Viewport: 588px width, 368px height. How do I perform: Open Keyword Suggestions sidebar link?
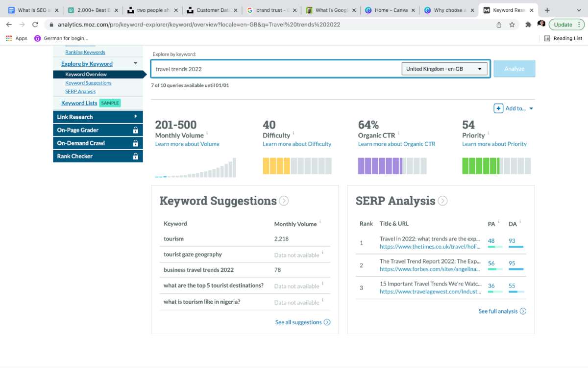pyautogui.click(x=88, y=83)
